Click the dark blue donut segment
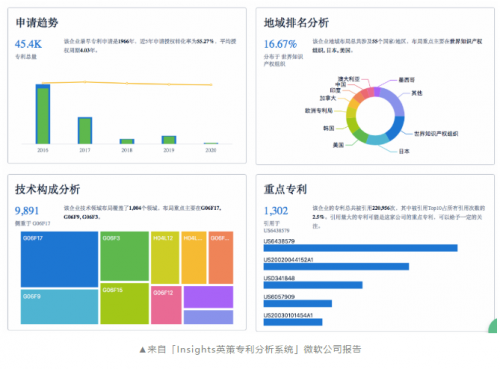Viewport: 500px width, 369px height. click(396, 127)
